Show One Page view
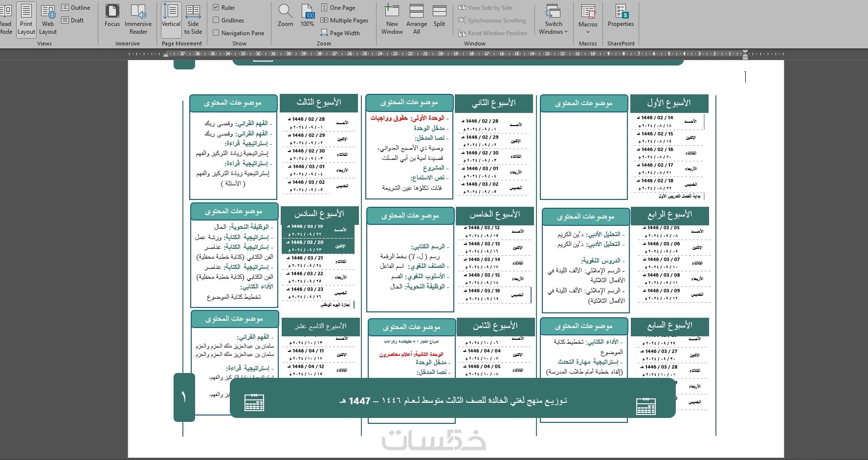This screenshot has height=460, width=868. (338, 7)
